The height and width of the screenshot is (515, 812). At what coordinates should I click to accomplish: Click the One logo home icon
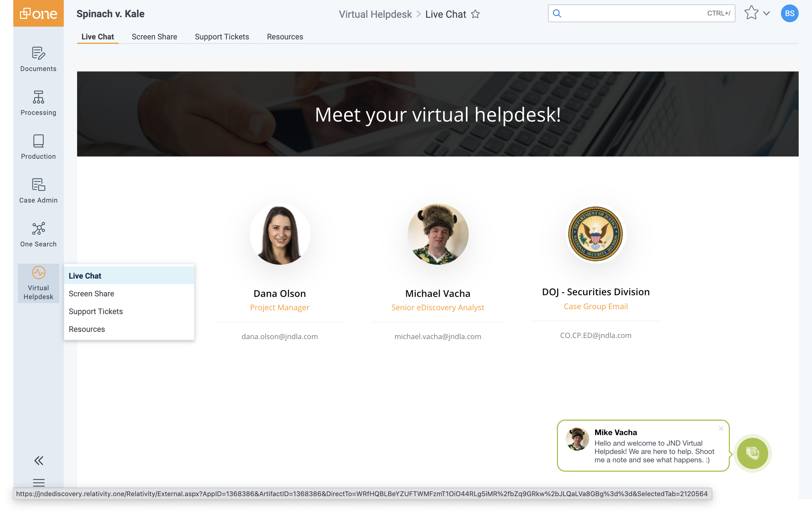point(38,14)
